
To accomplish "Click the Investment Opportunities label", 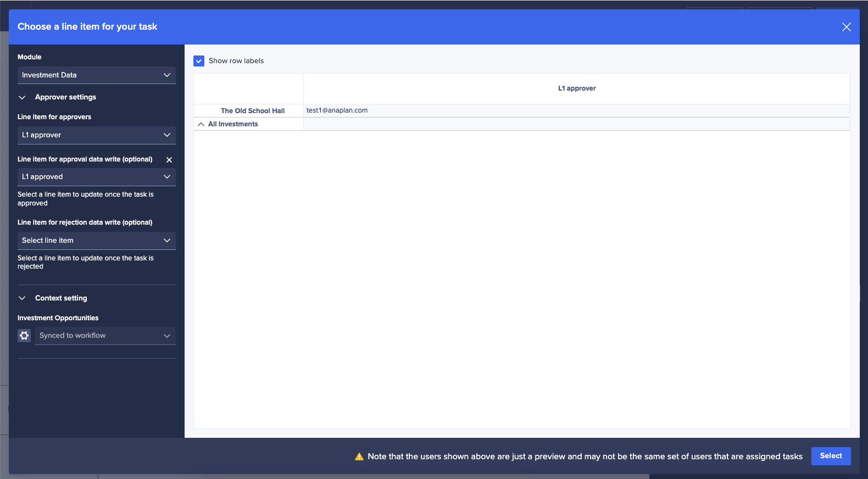I will pos(58,318).
